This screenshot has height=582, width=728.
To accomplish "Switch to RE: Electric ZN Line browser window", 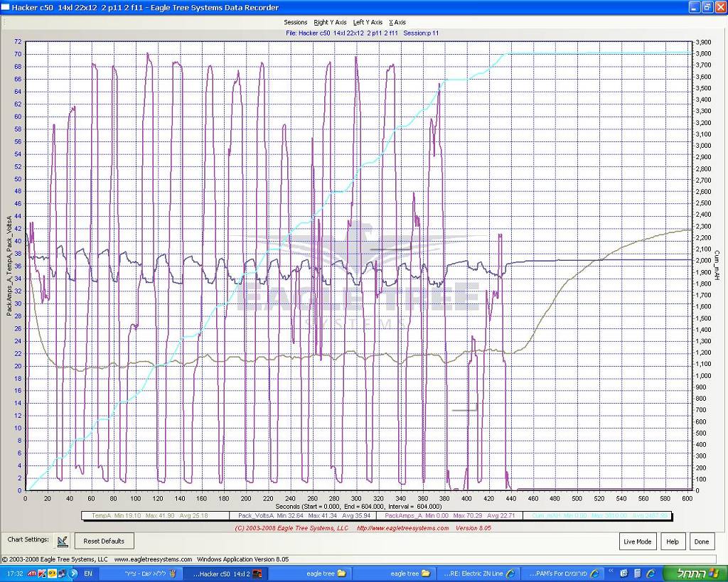I will [476, 573].
